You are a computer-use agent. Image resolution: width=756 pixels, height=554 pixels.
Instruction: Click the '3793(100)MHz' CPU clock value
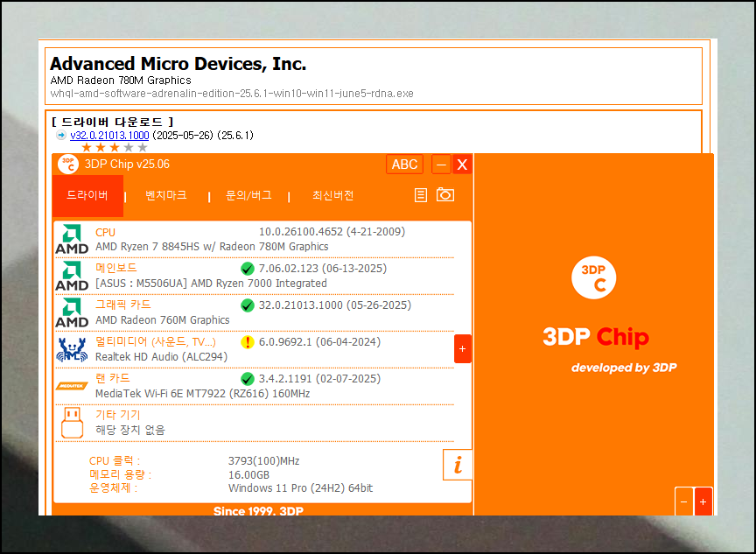263,461
